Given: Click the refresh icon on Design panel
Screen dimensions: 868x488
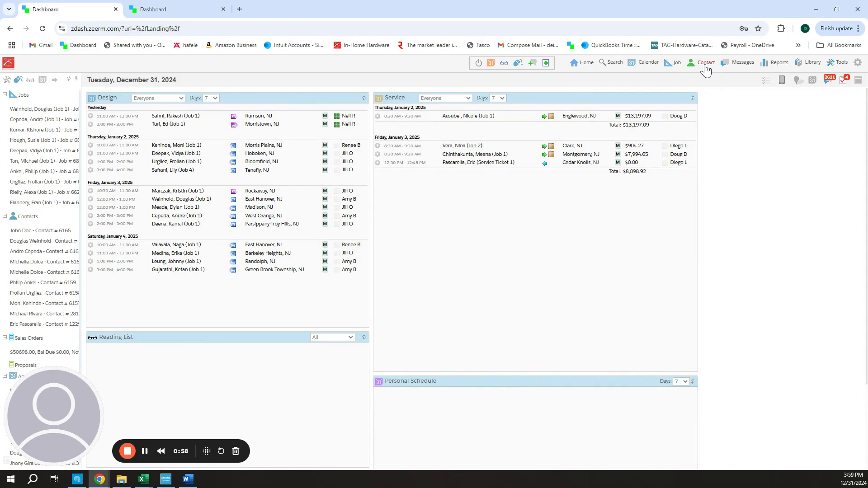Looking at the screenshot, I should pos(363,98).
